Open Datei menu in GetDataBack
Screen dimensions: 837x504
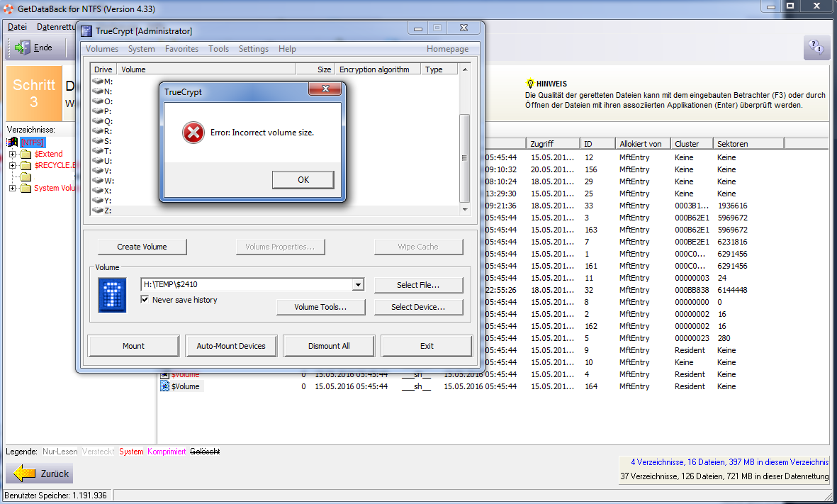17,27
